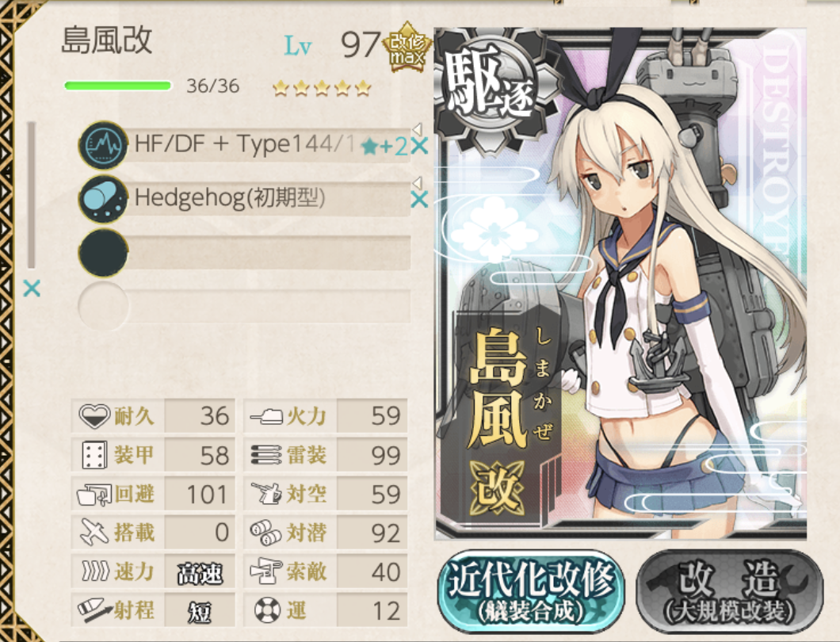Viewport: 840px width, 642px height.
Task: Select the empty third equipment slot
Action: [x=245, y=252]
